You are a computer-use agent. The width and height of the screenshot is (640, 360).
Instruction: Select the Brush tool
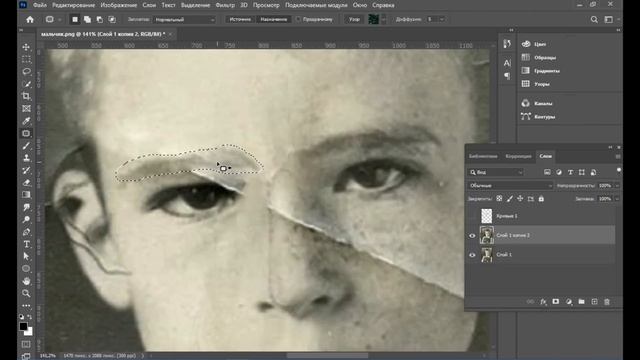pos(26,146)
